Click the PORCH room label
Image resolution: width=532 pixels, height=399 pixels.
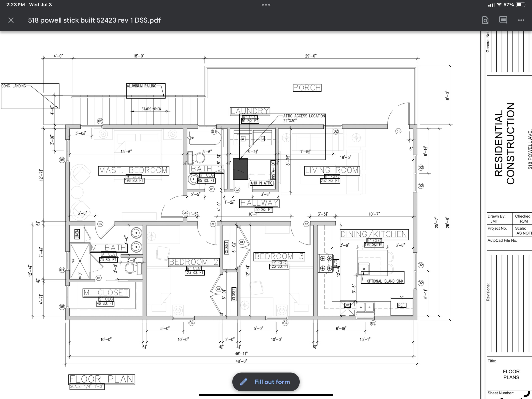pyautogui.click(x=307, y=88)
